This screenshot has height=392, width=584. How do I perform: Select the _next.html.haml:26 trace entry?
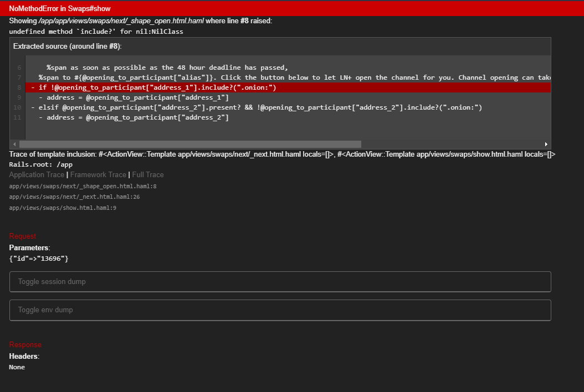click(73, 197)
